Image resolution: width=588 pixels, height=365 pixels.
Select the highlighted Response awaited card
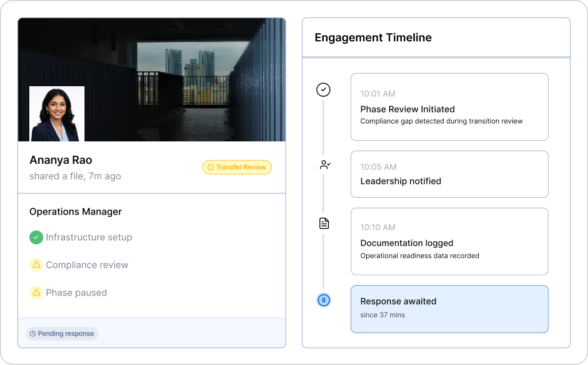pos(449,309)
